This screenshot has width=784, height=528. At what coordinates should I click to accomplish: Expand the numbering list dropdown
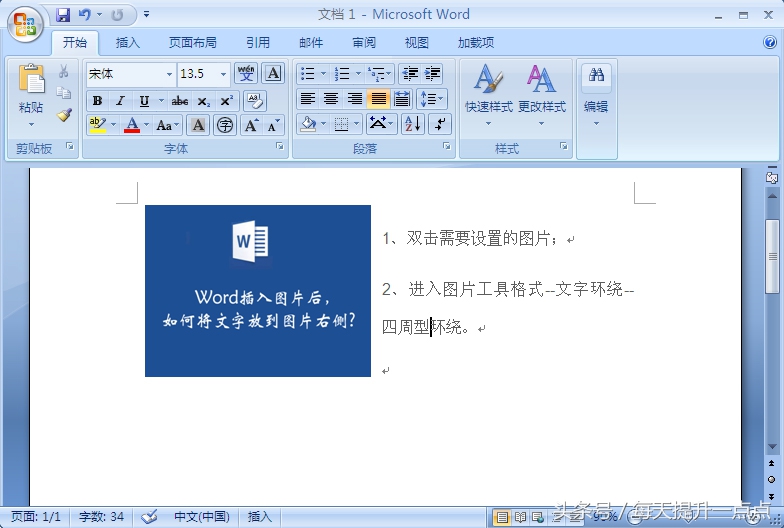(x=358, y=74)
